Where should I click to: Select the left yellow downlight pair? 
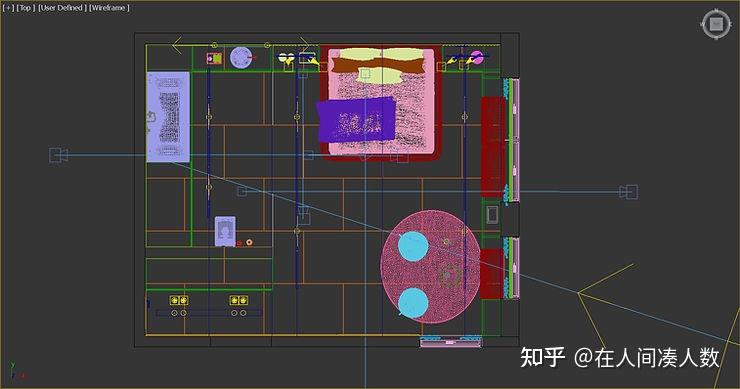tap(179, 300)
